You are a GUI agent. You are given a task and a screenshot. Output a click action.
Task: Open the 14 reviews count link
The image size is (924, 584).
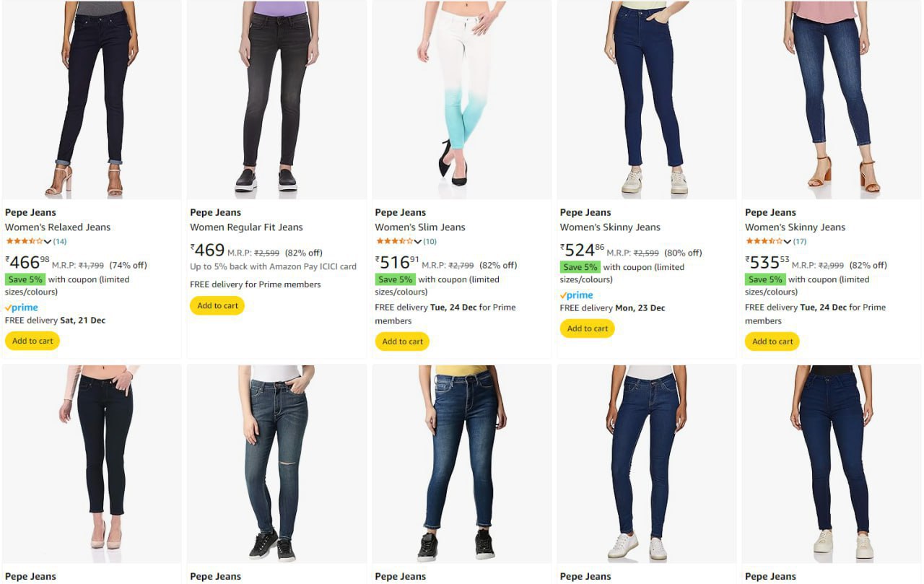[60, 241]
